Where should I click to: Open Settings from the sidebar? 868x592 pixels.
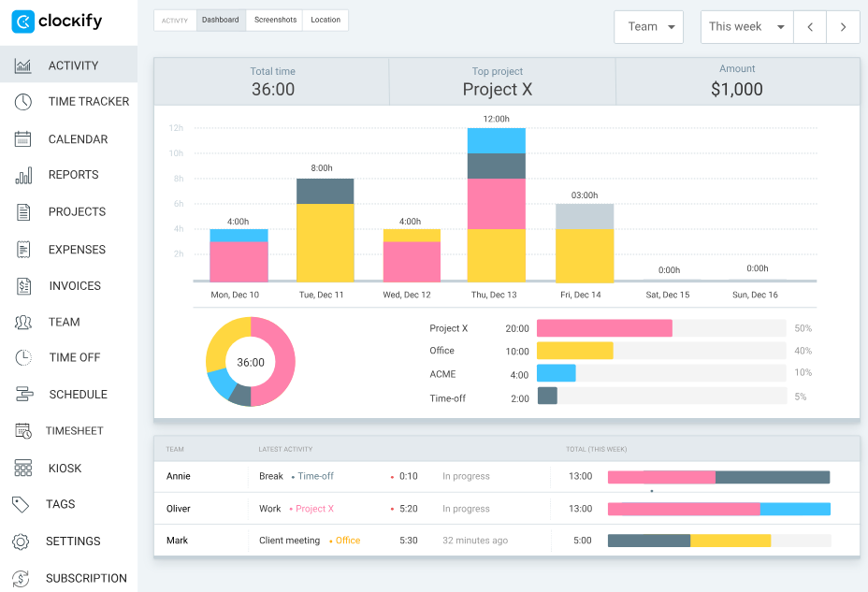pyautogui.click(x=22, y=541)
